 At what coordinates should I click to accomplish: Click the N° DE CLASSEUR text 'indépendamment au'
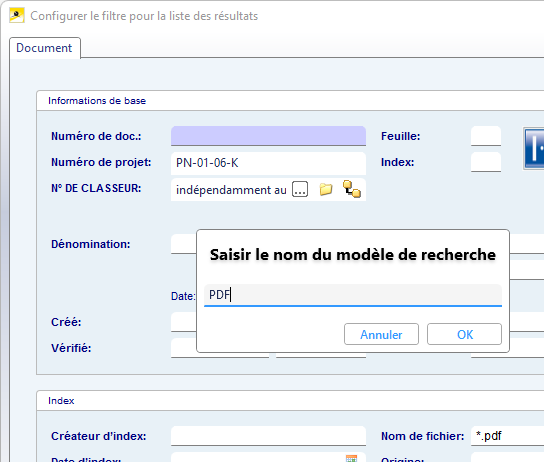coord(231,190)
